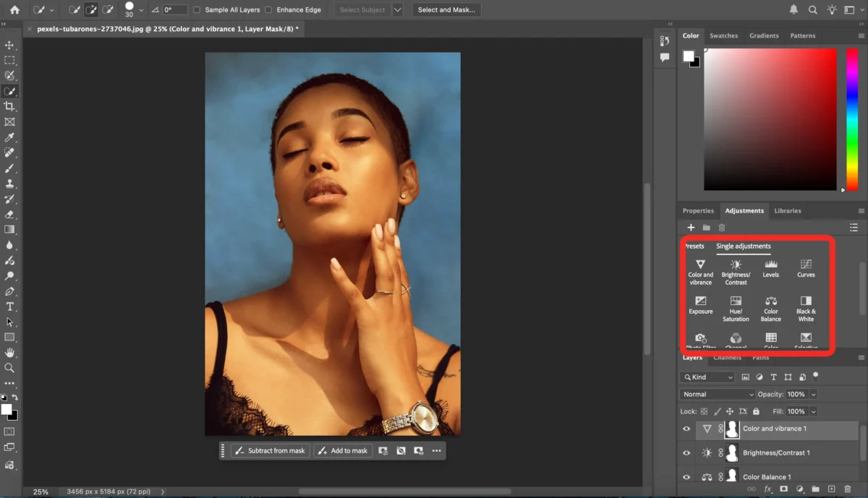Select the Eraser tool
Image resolution: width=868 pixels, height=498 pixels.
pos(10,215)
